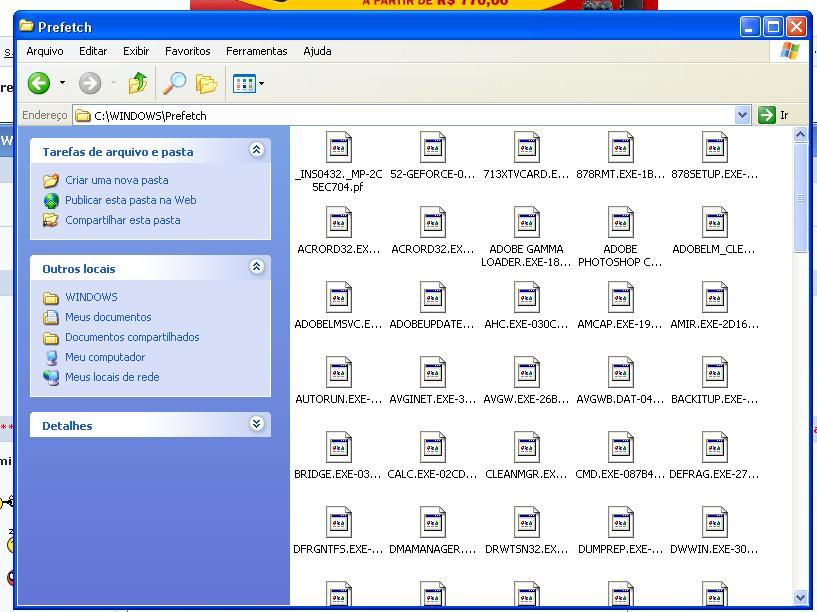Collapse the Outros locais panel
The height and width of the screenshot is (612, 817).
click(256, 267)
